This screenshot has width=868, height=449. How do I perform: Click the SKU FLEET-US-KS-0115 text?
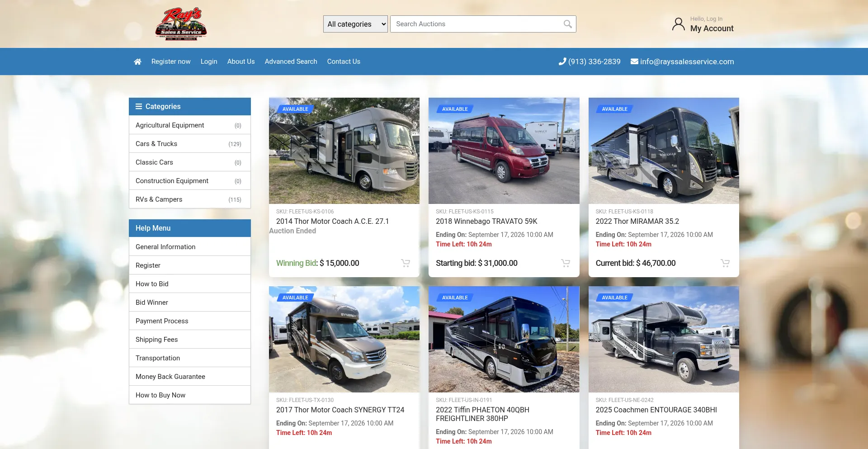(x=465, y=212)
